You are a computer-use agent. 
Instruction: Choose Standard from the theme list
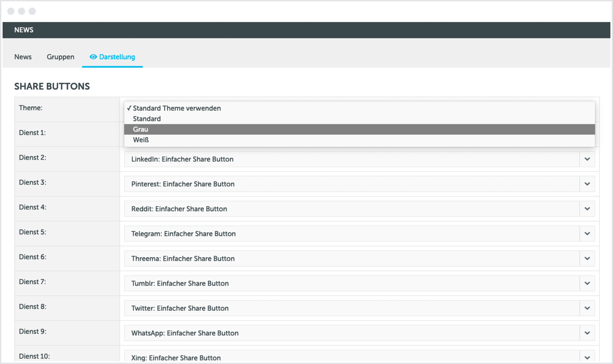(147, 119)
